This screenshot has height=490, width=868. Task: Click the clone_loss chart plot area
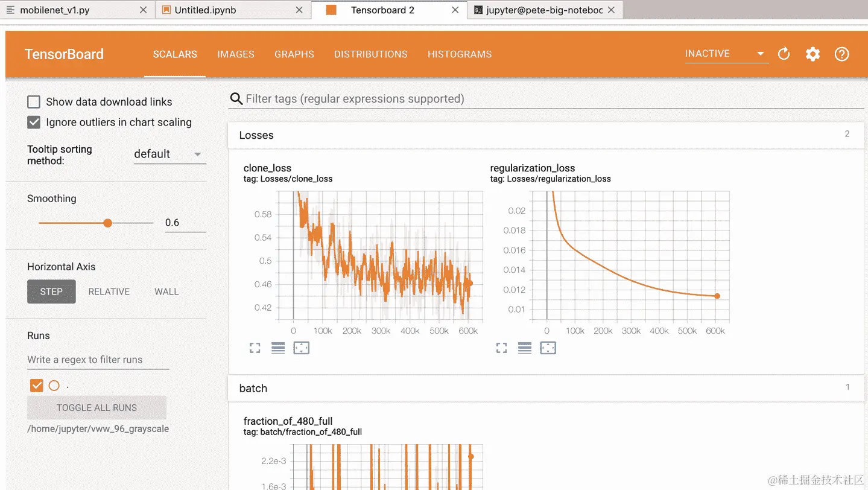tap(379, 256)
